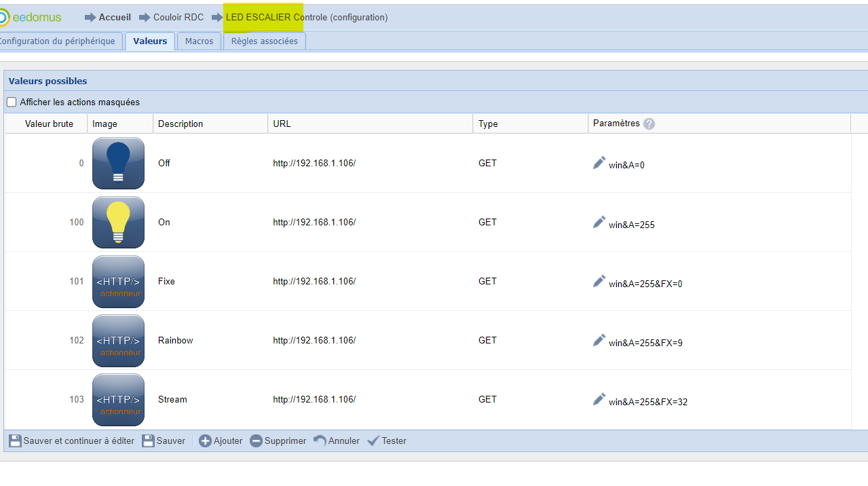Click the URL cell in the Rainbow row
The image size is (868, 486).
tap(370, 340)
